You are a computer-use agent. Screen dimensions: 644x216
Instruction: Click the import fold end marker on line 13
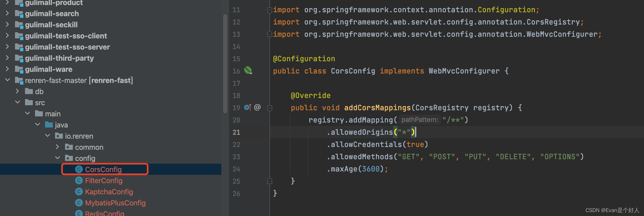pos(269,34)
